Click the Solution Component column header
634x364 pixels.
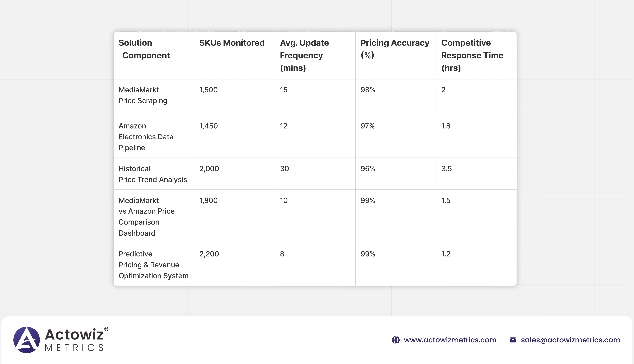click(144, 49)
